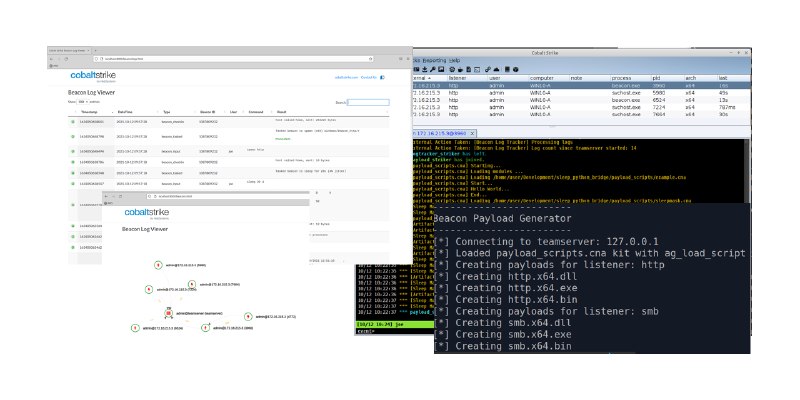Click the event> prompt input in the terminal
Viewport: 800px width, 400px height.
394,332
